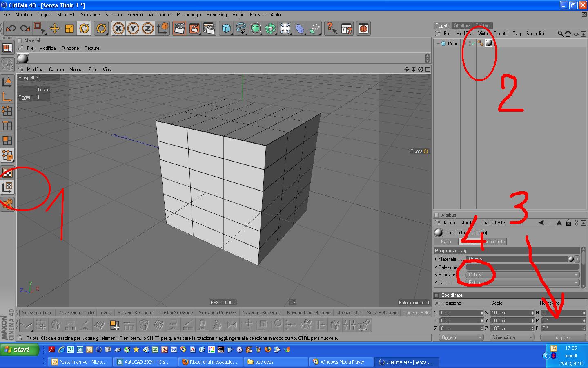Add a Cube primitive object

pos(227,29)
